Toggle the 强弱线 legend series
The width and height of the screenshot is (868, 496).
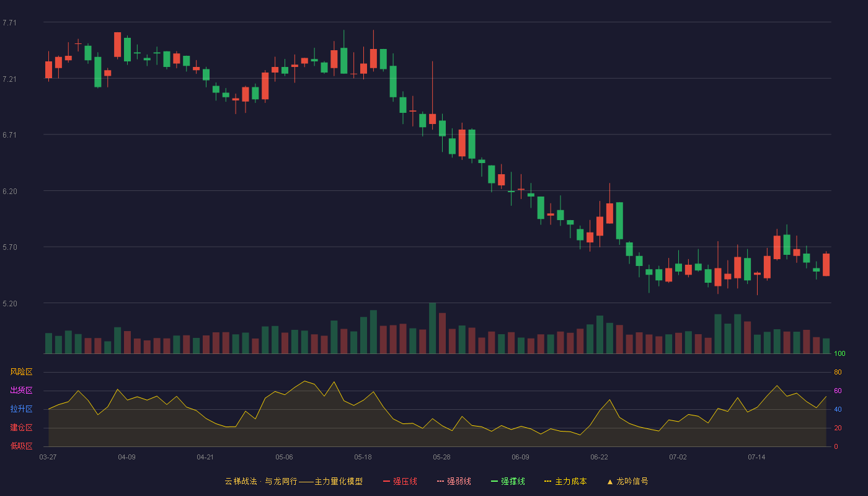(x=454, y=481)
